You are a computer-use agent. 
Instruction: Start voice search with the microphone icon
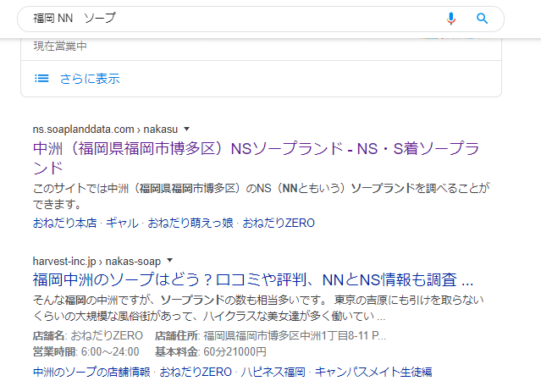[451, 19]
